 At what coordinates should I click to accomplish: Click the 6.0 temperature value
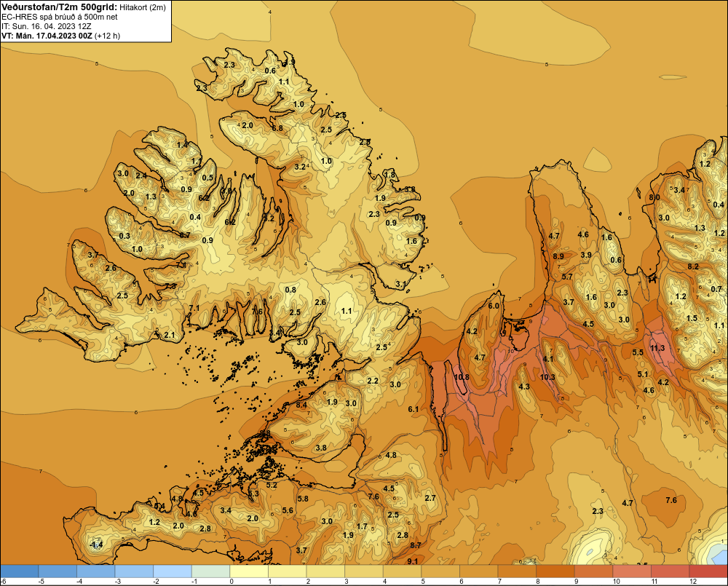[x=494, y=306]
